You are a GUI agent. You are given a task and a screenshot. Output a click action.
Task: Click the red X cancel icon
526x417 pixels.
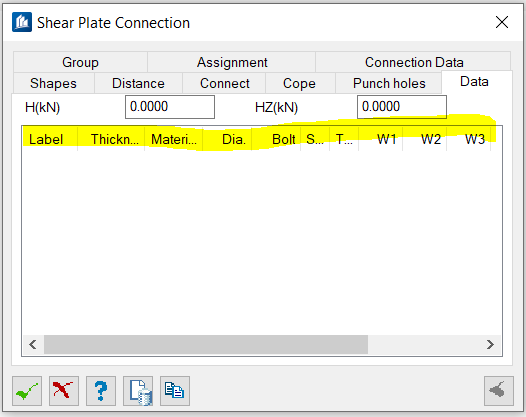(64, 391)
